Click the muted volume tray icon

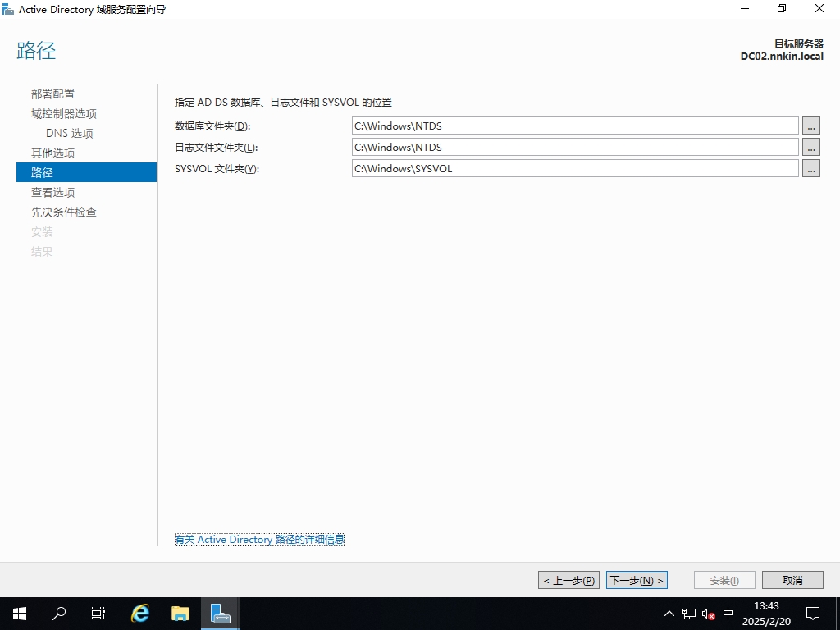[x=709, y=614]
